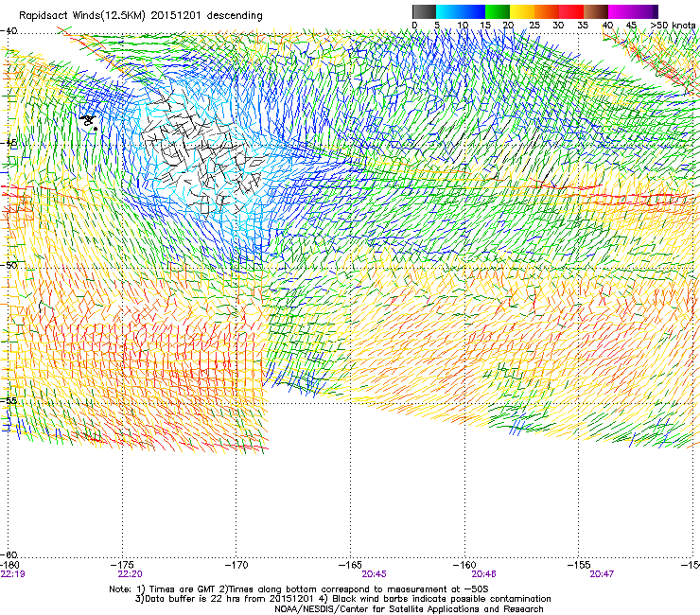Click the '0' legend scale label
Viewport: 700px width, 615px height.
[414, 25]
